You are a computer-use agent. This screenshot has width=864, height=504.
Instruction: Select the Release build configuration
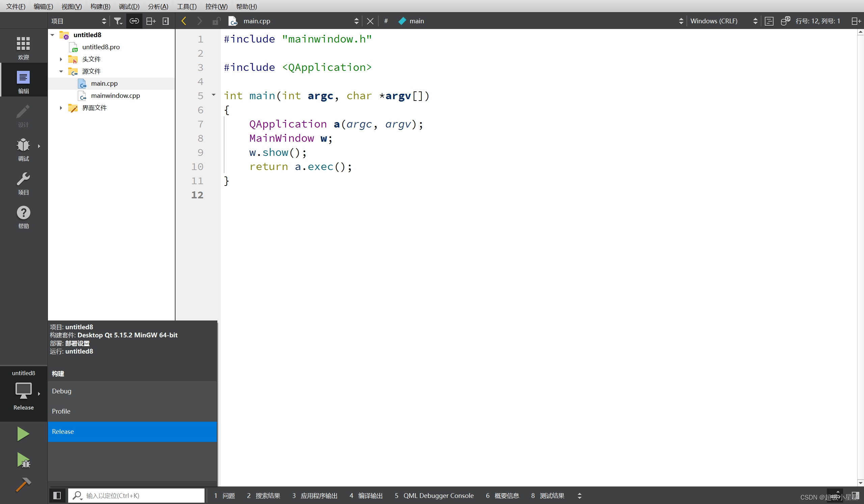point(132,431)
